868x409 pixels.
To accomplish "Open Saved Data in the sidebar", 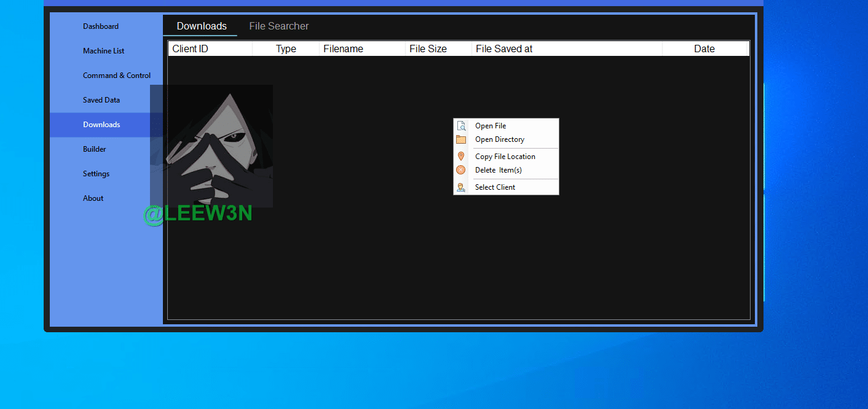I will pos(101,100).
